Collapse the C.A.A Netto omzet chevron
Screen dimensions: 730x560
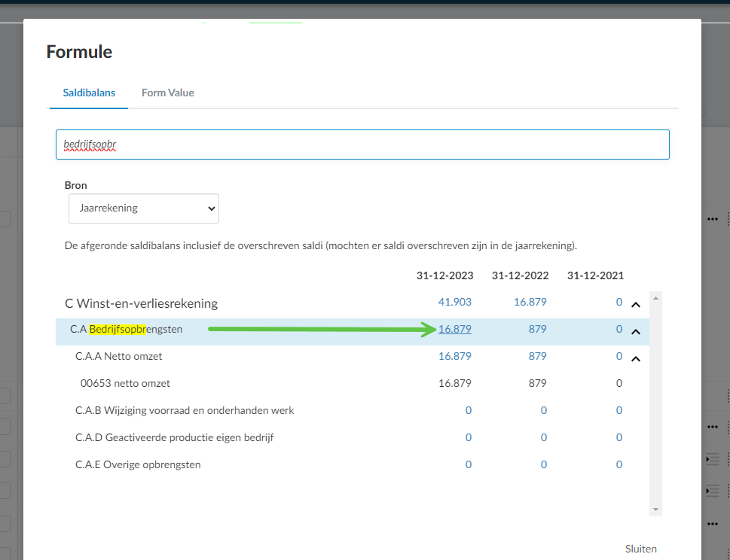636,358
